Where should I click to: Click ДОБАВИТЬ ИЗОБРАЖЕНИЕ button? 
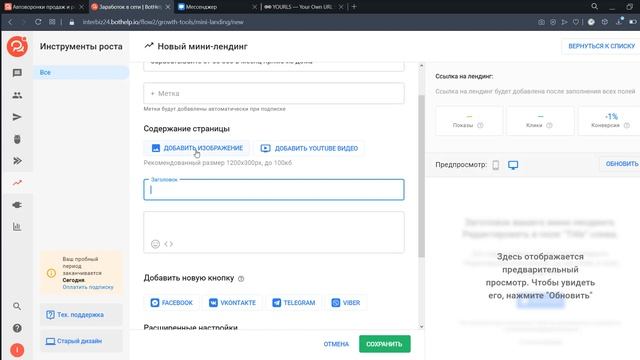pyautogui.click(x=197, y=148)
